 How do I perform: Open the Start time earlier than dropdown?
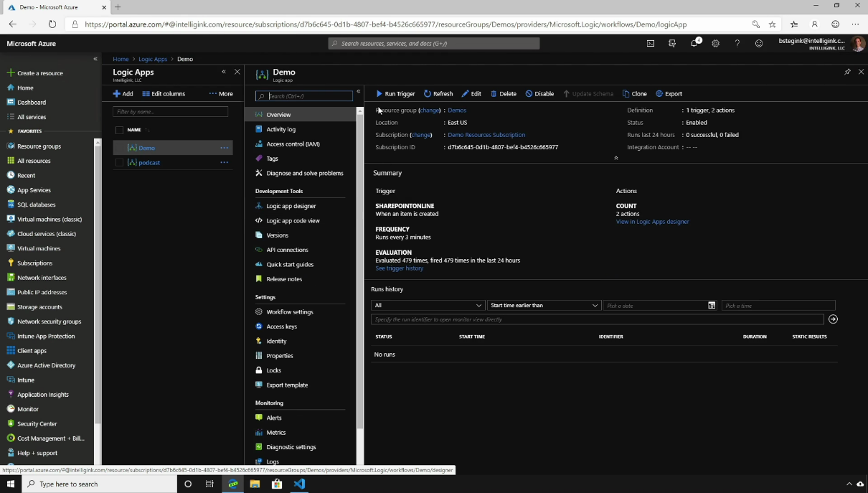pos(544,305)
